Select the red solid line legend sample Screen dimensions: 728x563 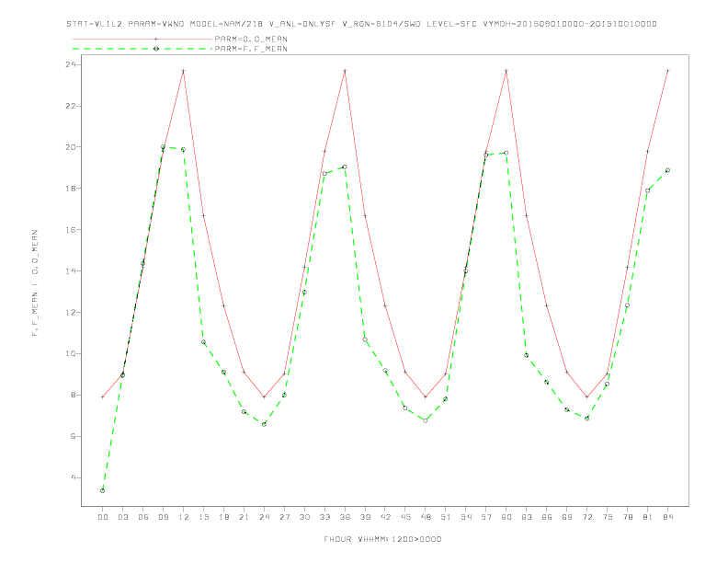point(142,39)
